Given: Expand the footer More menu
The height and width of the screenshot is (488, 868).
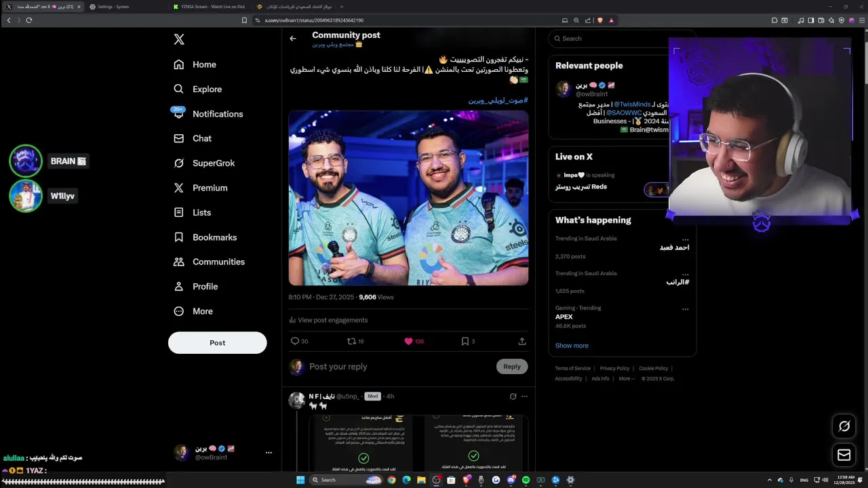Looking at the screenshot, I should pos(627,379).
